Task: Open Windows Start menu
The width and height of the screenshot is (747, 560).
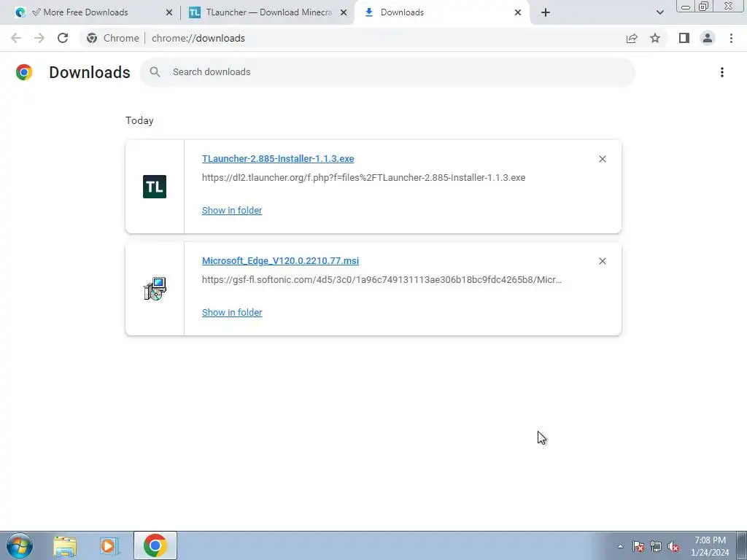Action: point(20,545)
